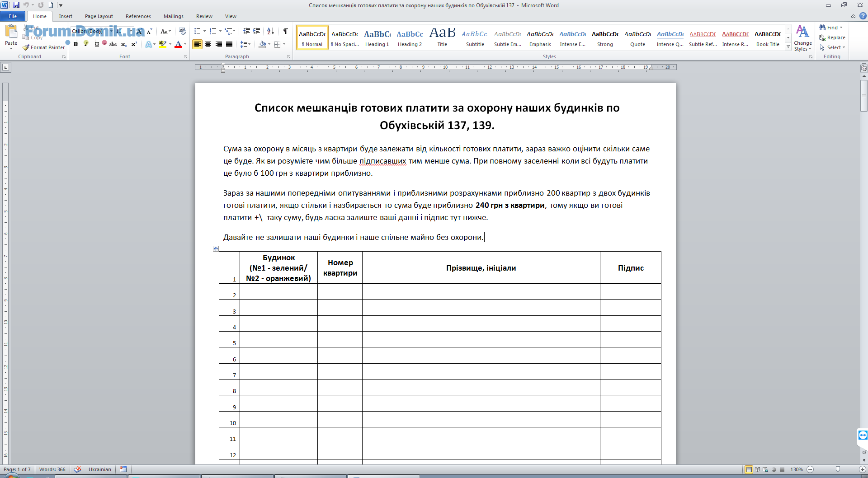868x478 pixels.
Task: Click Words: 366 count in status bar
Action: tap(52, 469)
